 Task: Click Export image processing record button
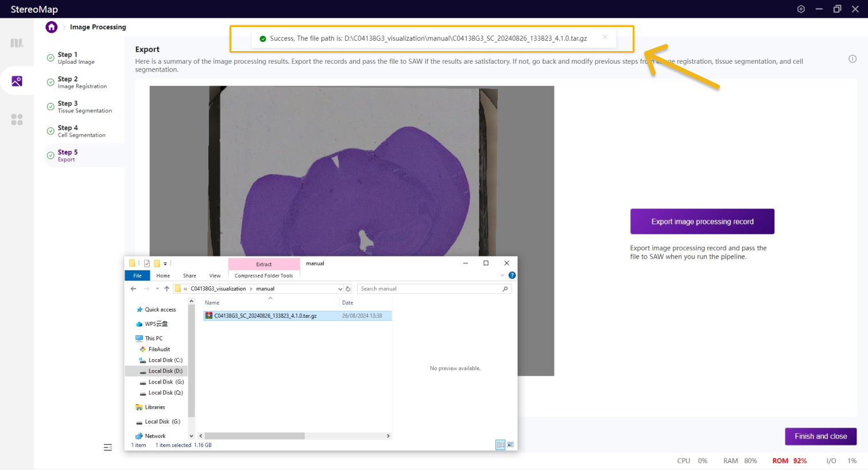tap(702, 222)
